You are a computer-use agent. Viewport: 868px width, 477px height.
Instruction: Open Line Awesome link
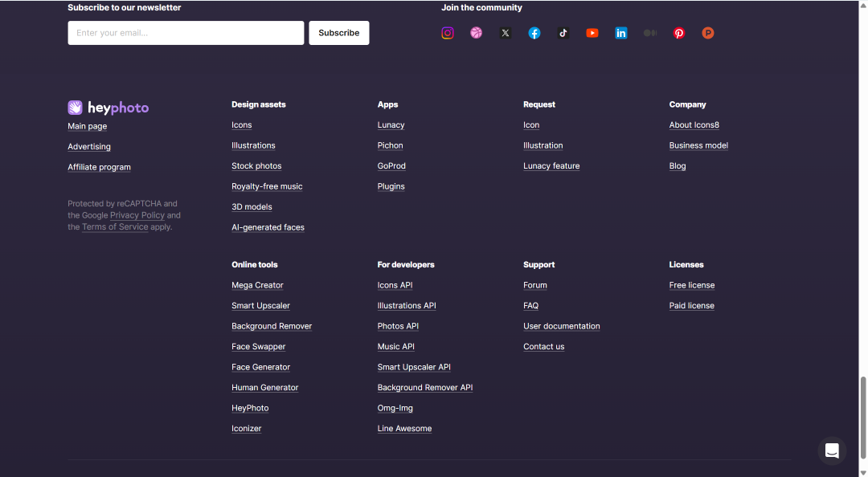click(x=404, y=429)
